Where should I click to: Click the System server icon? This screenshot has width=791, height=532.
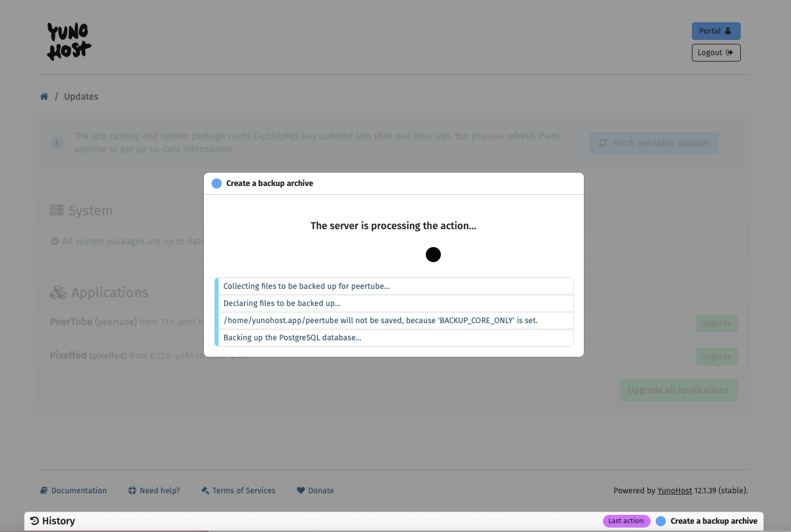point(57,210)
